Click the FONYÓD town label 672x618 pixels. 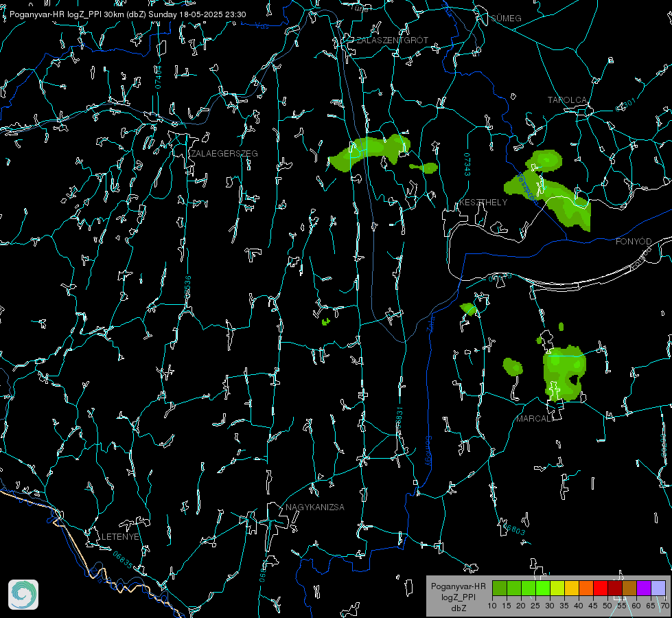634,242
